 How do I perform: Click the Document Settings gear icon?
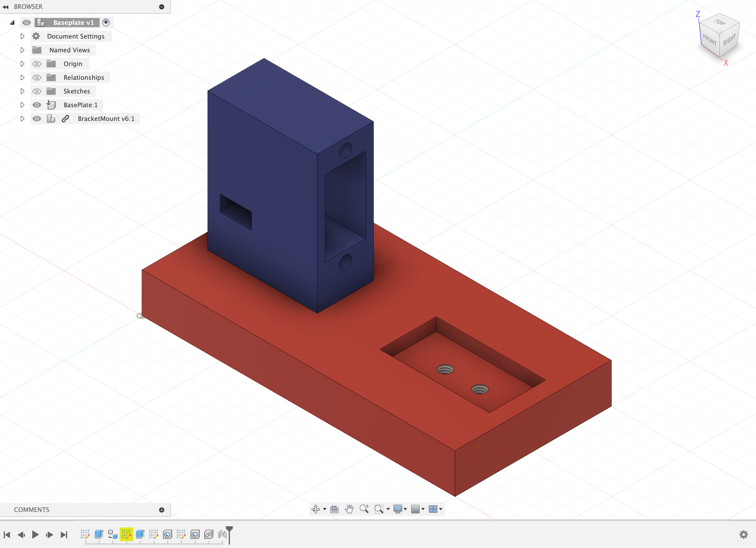36,36
